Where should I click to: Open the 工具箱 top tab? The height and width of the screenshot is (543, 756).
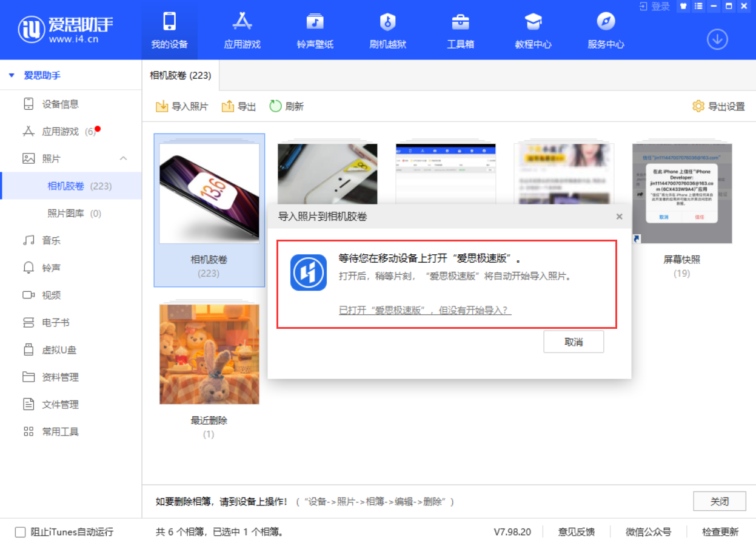(461, 30)
